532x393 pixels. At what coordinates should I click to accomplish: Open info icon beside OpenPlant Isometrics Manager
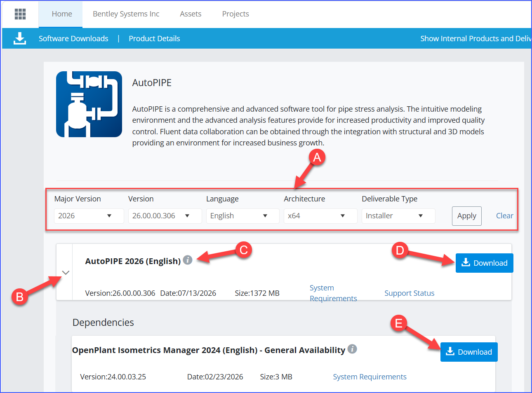point(352,349)
